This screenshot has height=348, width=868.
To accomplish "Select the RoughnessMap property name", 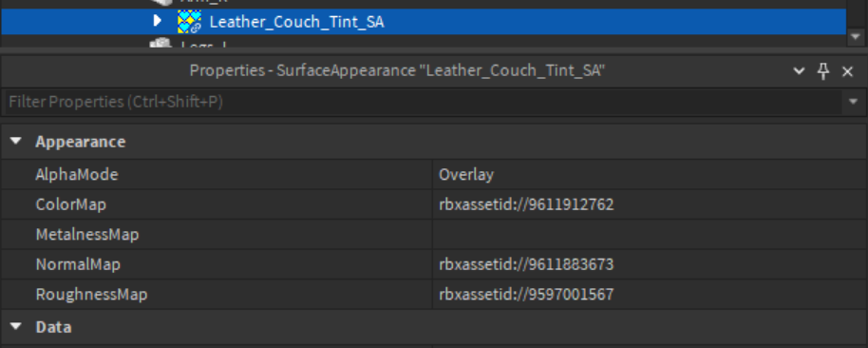I will point(91,294).
